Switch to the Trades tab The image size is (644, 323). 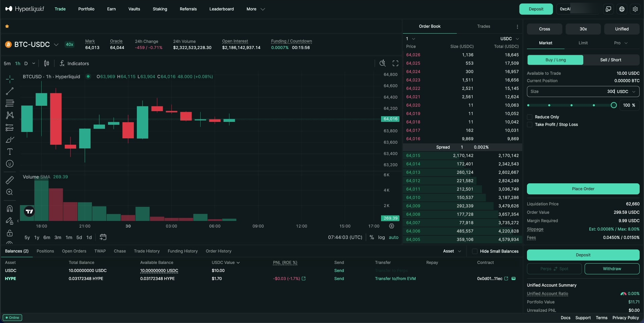[484, 26]
